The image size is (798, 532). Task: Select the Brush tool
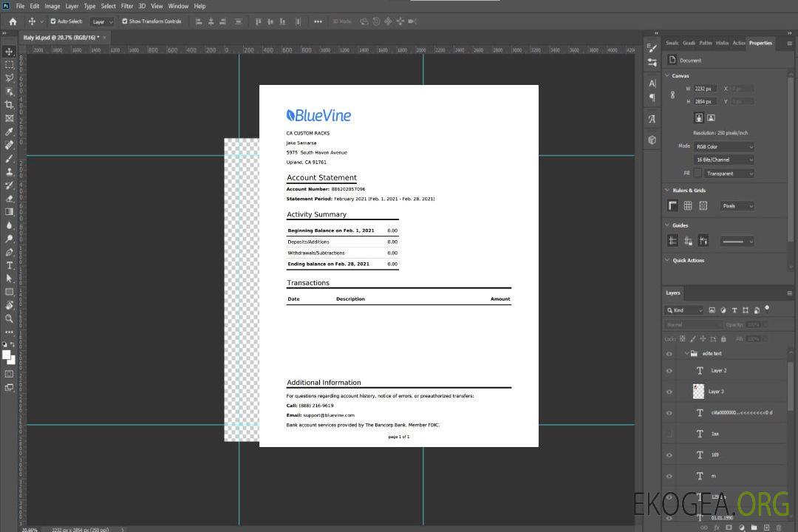click(x=9, y=158)
